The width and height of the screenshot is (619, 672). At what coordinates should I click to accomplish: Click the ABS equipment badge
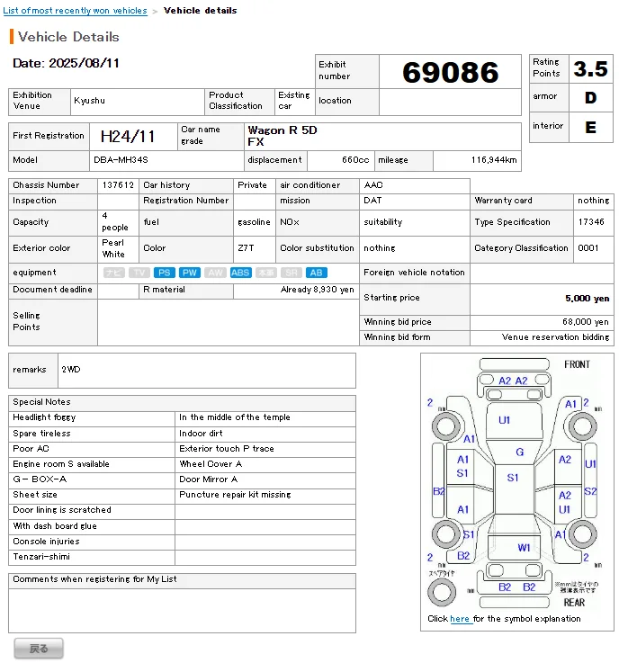click(240, 273)
